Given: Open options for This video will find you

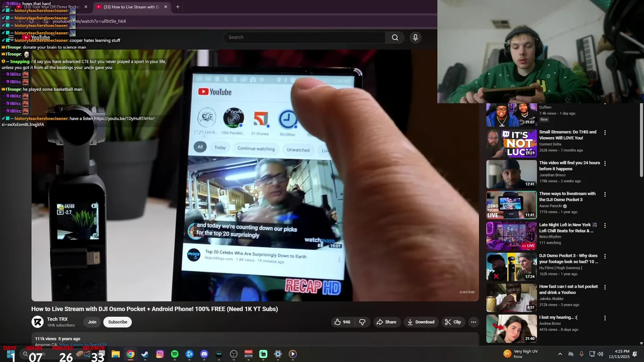Looking at the screenshot, I should coord(605,163).
